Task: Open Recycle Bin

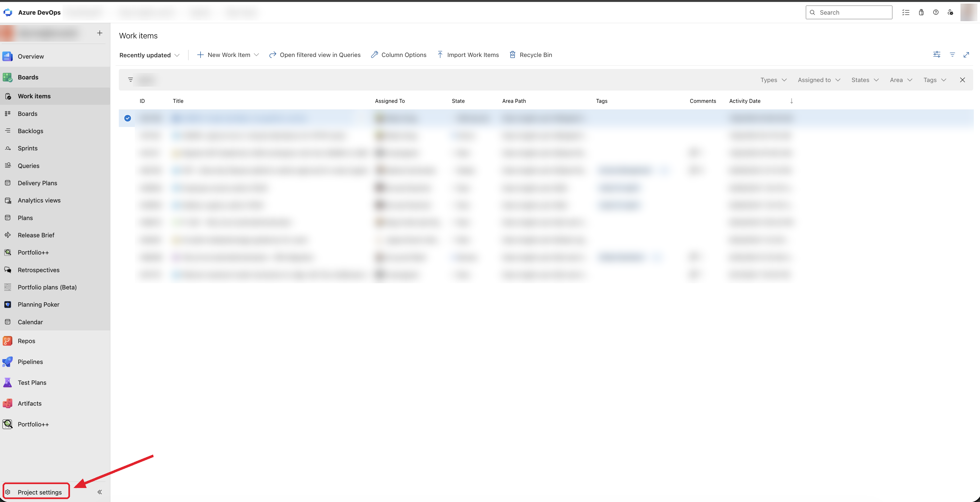Action: [531, 55]
